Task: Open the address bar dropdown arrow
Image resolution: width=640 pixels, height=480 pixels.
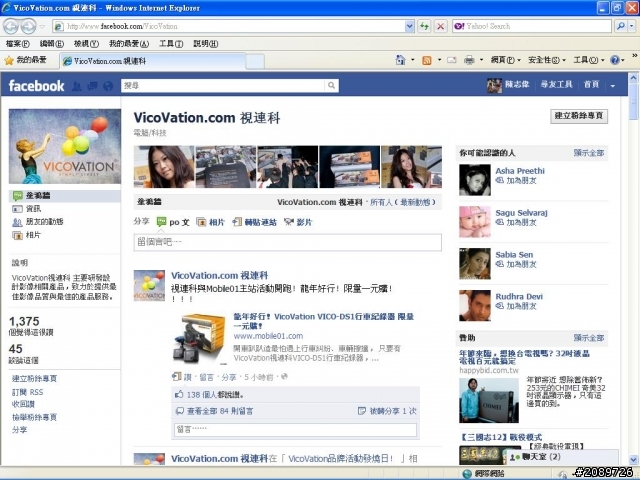Action: (x=410, y=27)
